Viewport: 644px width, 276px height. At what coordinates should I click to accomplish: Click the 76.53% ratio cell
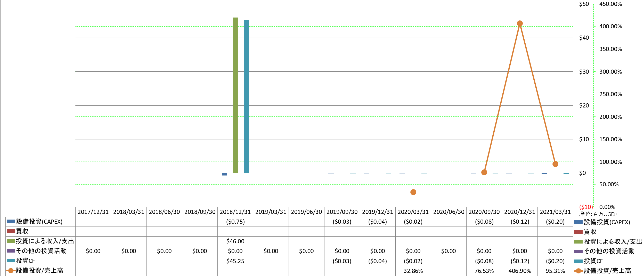pyautogui.click(x=484, y=271)
